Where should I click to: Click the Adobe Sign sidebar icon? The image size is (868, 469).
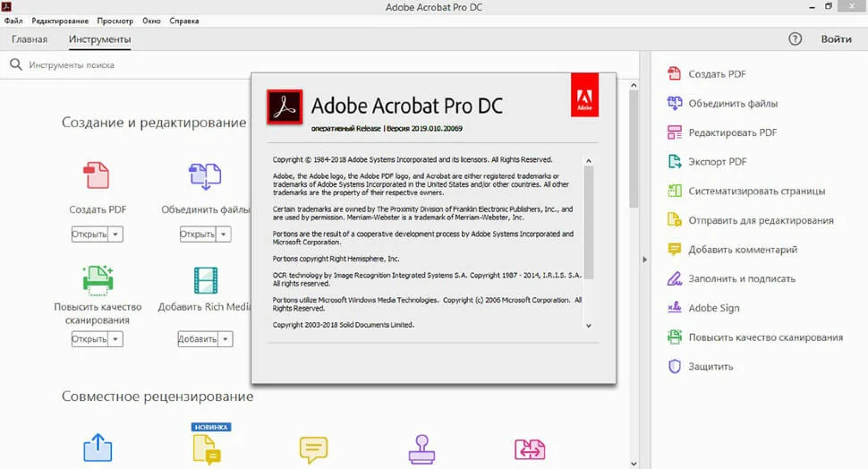(x=674, y=308)
